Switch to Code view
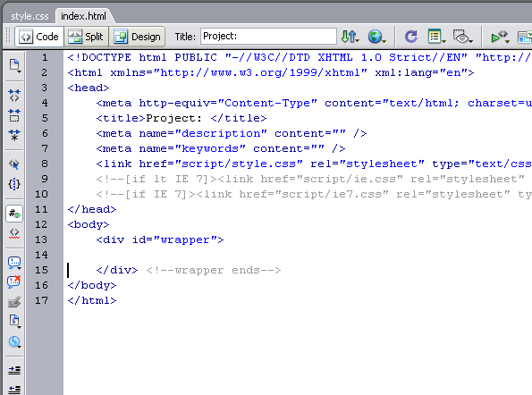The width and height of the screenshot is (532, 395). coord(39,37)
